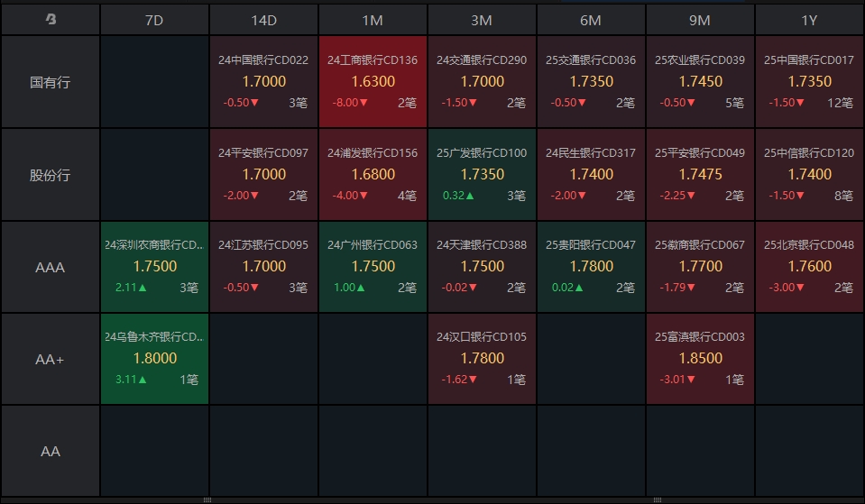Open the 25广发银行CD100 green cell
This screenshot has height=504, width=865.
click(x=483, y=175)
